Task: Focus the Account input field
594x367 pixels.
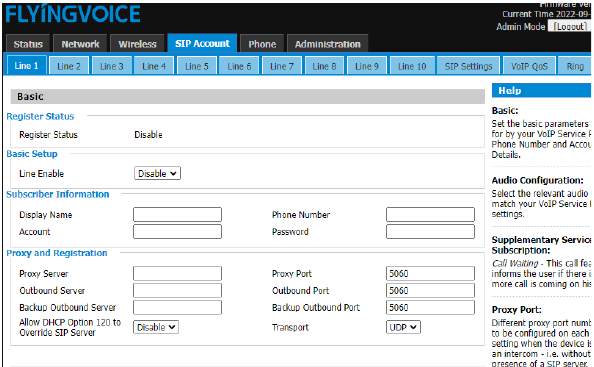Action: pyautogui.click(x=177, y=231)
